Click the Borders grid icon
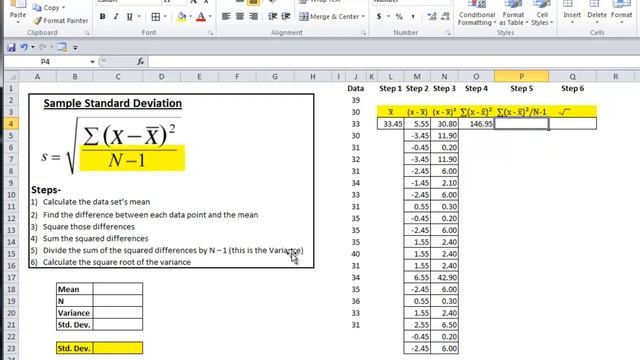Screen dimensions: 640x360 (156, 17)
